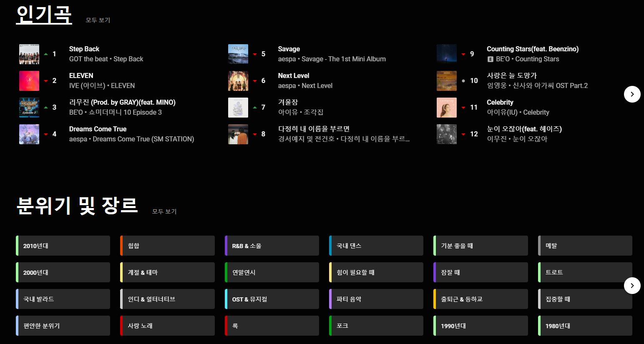Select the 포크 genre tile
The height and width of the screenshot is (344, 644).
click(x=376, y=326)
